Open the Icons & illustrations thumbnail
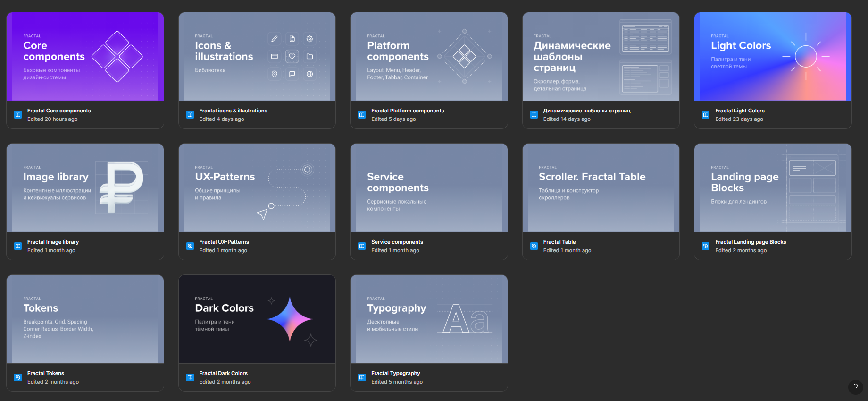The width and height of the screenshot is (868, 401). pyautogui.click(x=257, y=57)
